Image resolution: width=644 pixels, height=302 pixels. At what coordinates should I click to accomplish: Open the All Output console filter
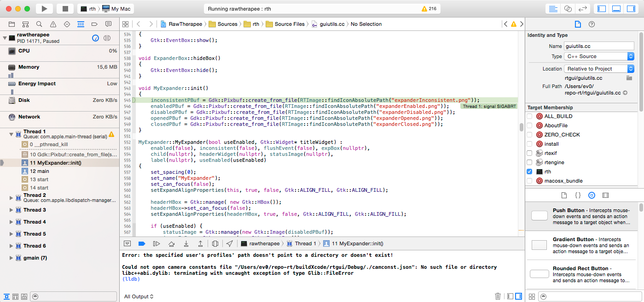point(139,296)
